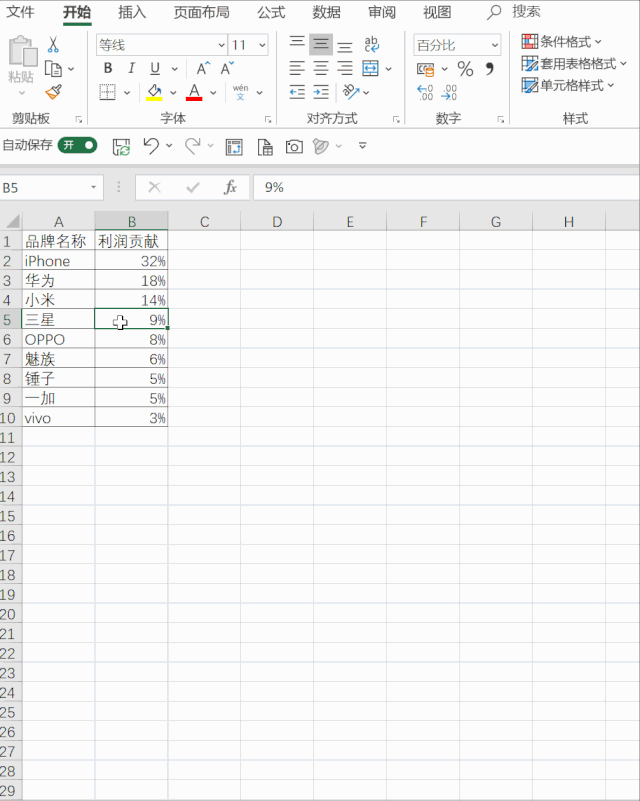Switch to 公式 tab
Screen dimensions: 640x801
pos(271,12)
